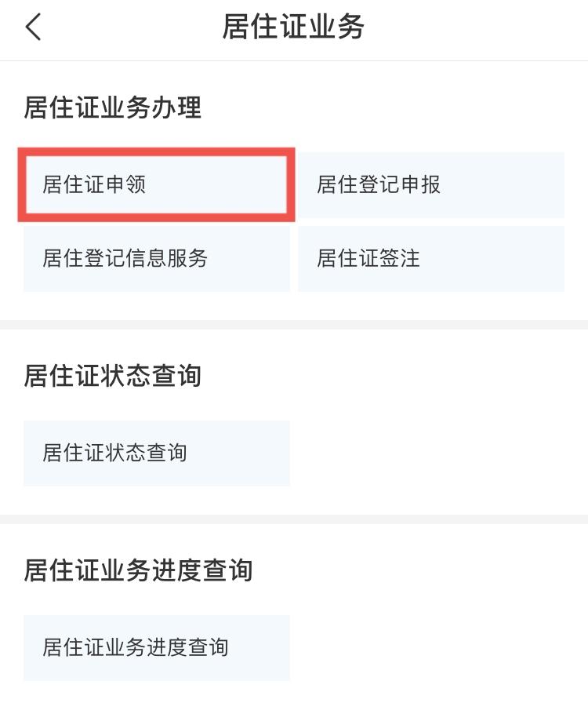This screenshot has height=721, width=588.
Task: Tap the back arrow icon
Action: pos(33,27)
